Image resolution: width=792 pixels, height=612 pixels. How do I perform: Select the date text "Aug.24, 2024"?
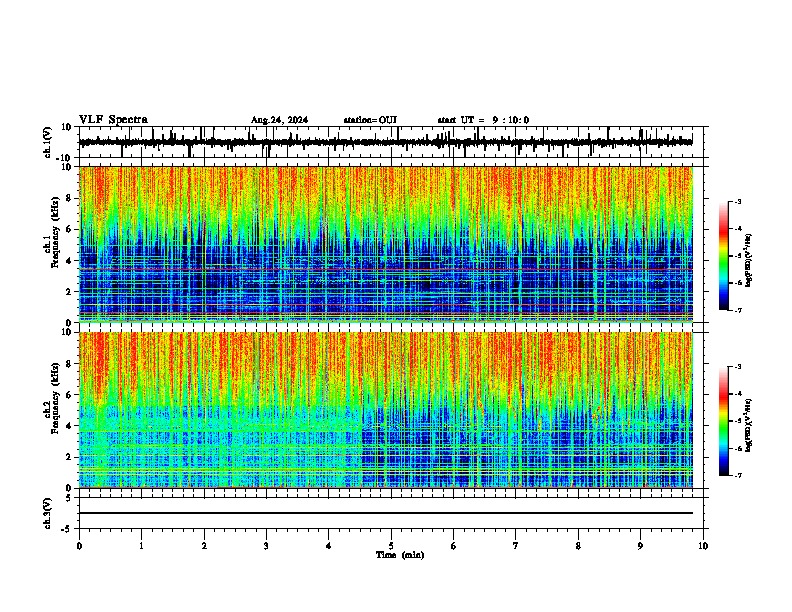279,120
